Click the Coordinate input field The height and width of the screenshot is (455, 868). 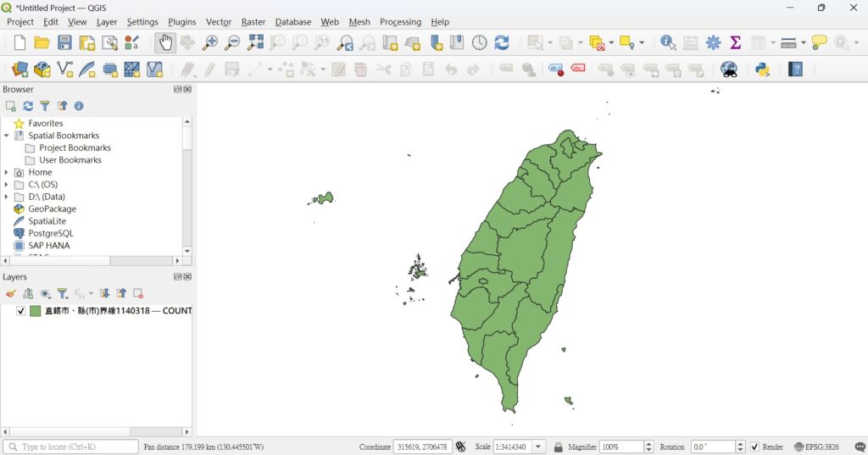(423, 447)
